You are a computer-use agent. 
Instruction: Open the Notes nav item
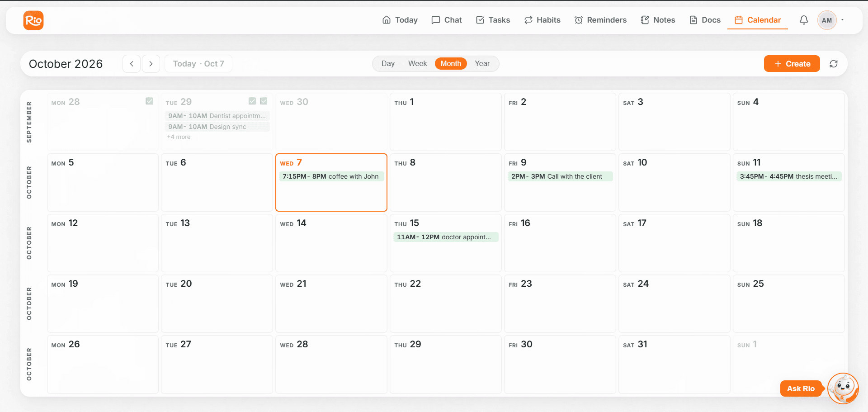pos(658,20)
